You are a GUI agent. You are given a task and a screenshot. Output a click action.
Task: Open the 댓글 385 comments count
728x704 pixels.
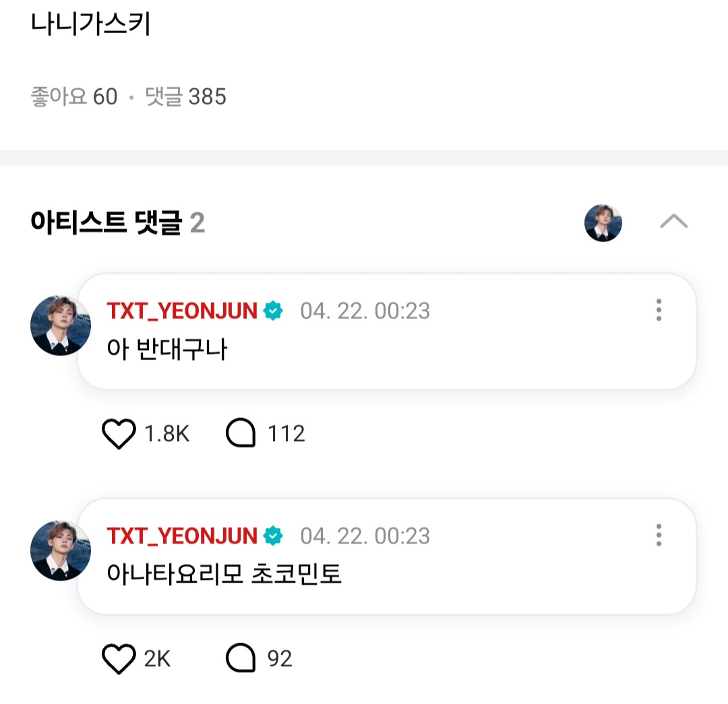[x=186, y=96]
